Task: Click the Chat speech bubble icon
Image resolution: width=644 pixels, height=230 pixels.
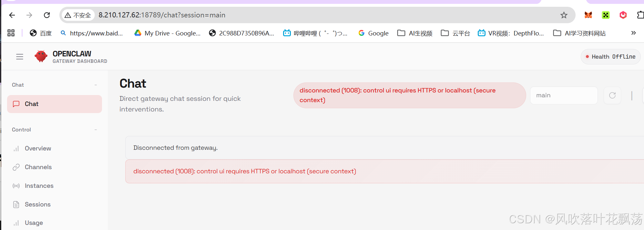Action: point(16,104)
